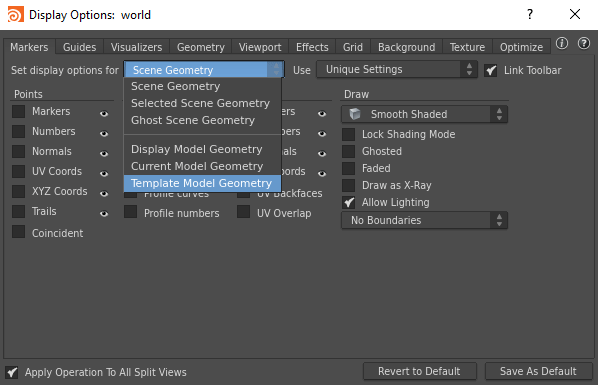Image resolution: width=598 pixels, height=385 pixels.
Task: Open the Unique Settings dropdown
Action: coord(397,69)
